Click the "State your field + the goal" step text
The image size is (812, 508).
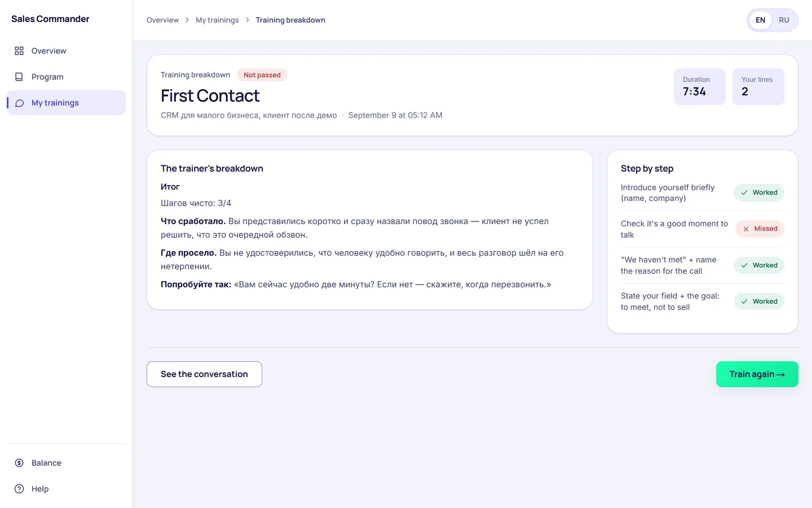(x=670, y=301)
